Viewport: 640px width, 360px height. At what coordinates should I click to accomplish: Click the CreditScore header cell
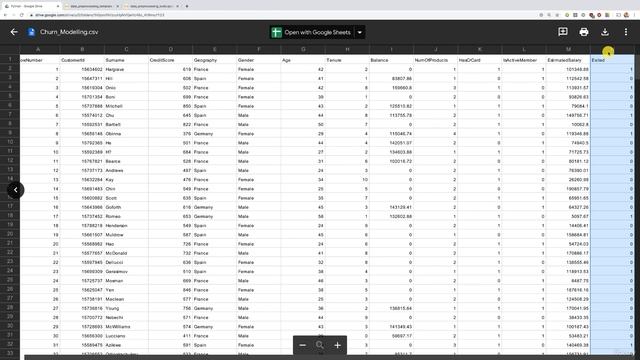click(x=171, y=60)
